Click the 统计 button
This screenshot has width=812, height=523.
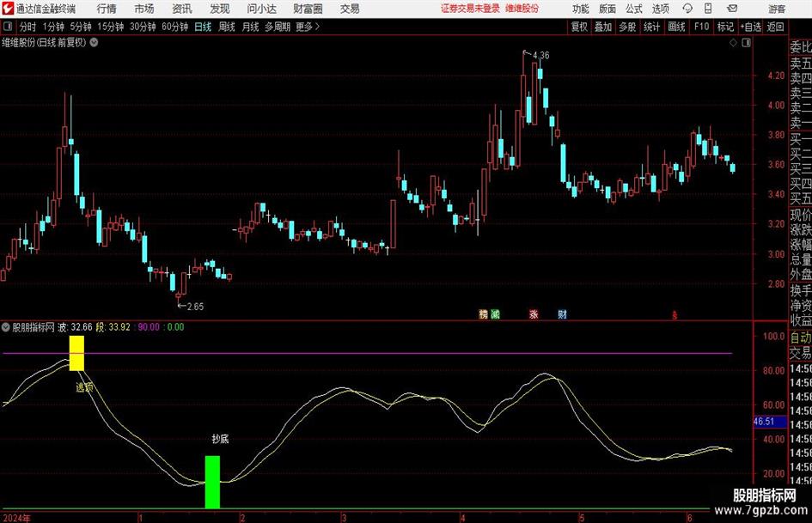coord(652,27)
